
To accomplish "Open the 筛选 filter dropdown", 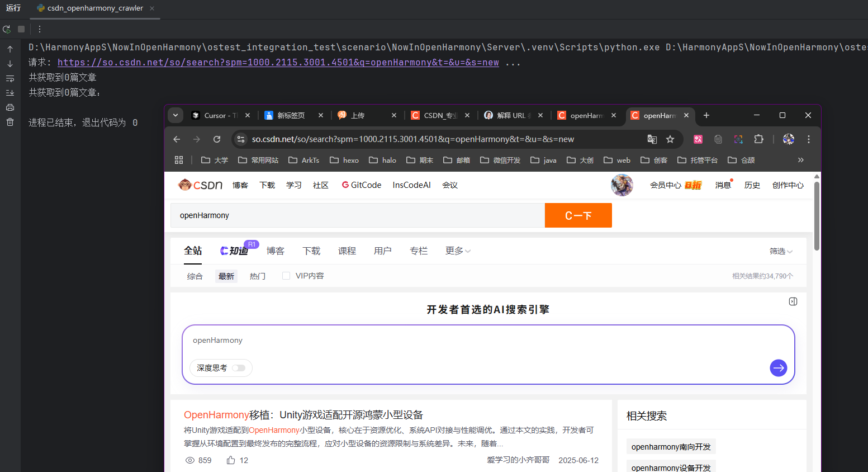I will coord(781,252).
